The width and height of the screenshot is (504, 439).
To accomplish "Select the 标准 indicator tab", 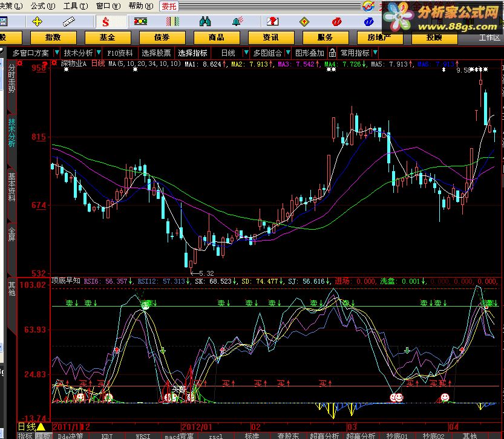I will coord(252,436).
